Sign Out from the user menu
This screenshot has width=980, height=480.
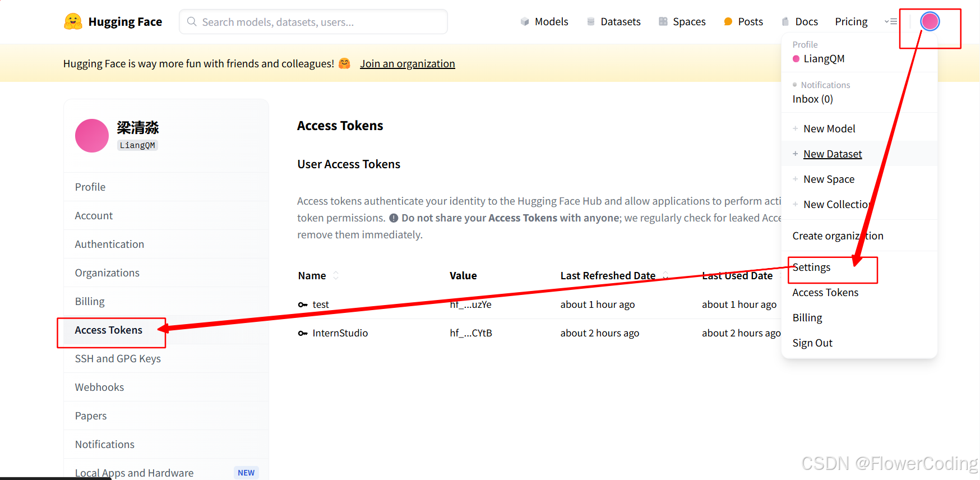pos(859,343)
